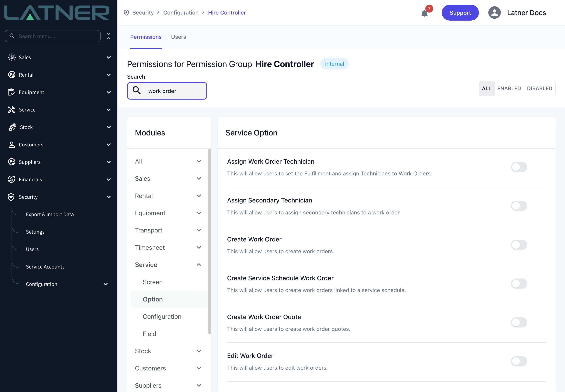Click the Latner logo

point(57,13)
